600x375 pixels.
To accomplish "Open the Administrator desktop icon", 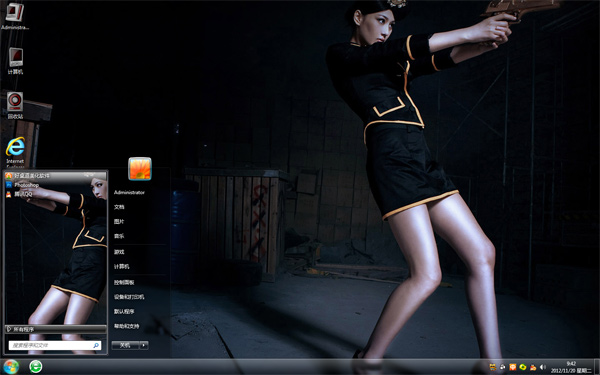I will (15, 16).
